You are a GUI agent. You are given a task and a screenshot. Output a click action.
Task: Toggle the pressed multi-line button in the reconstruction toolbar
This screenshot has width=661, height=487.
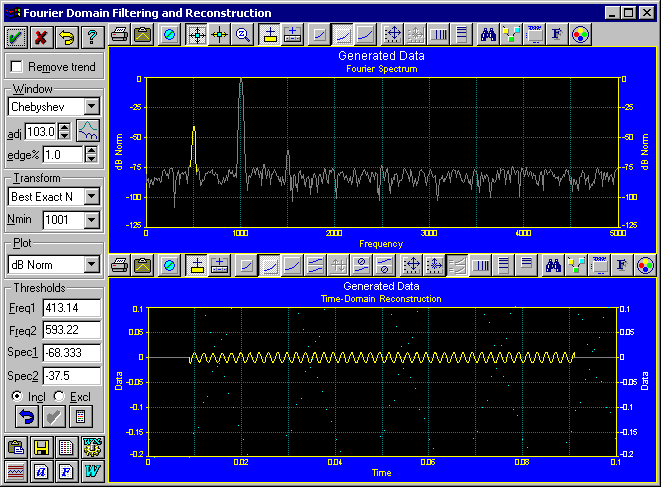click(x=457, y=266)
